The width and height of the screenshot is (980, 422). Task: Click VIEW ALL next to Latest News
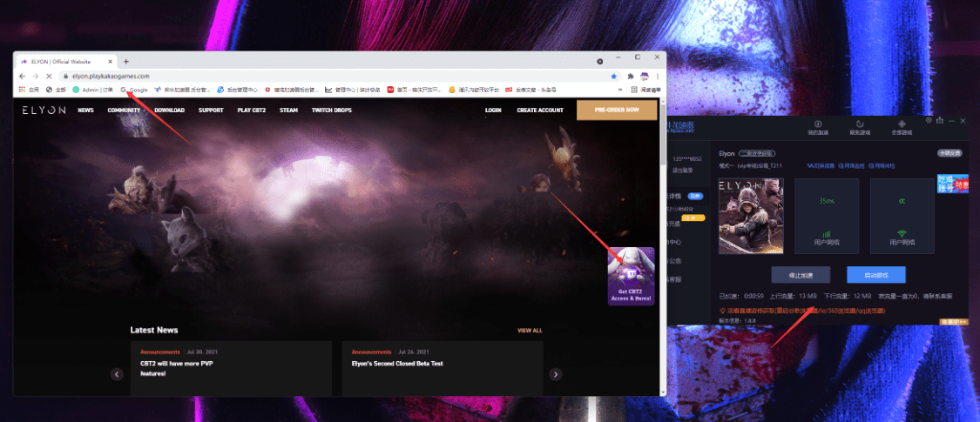click(x=530, y=331)
